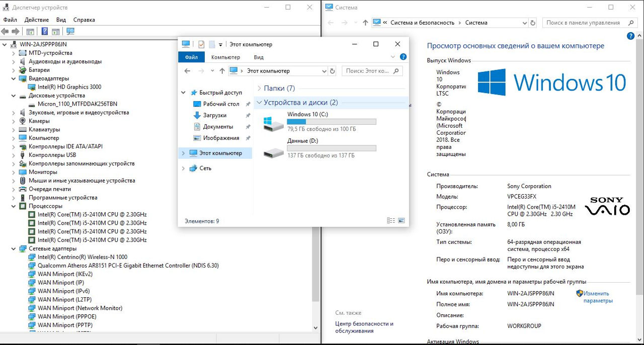The image size is (644, 345).
Task: Click the Изменить параметры link
Action: 598,297
